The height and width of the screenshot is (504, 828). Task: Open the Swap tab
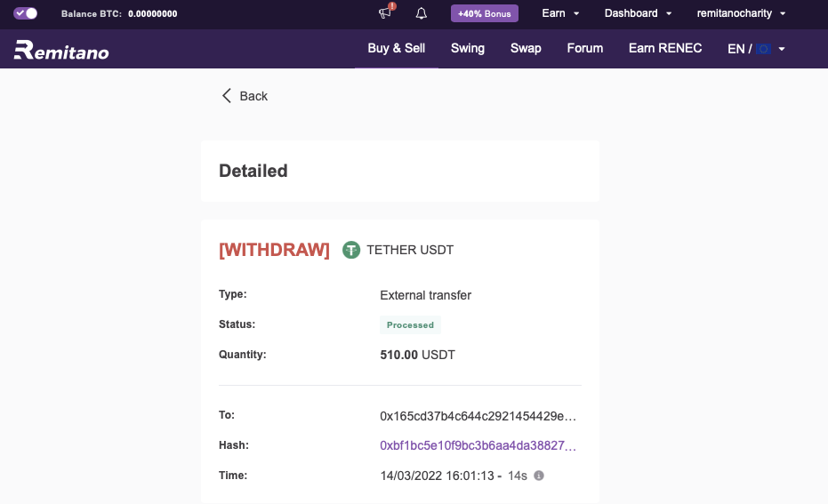tap(526, 48)
